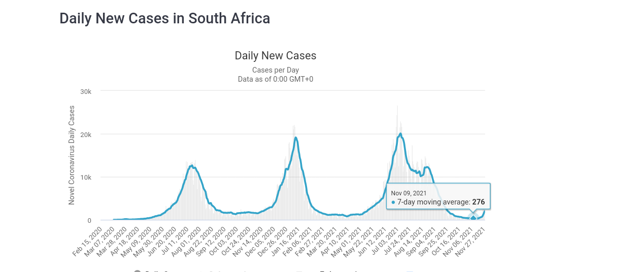Click the Nov 27, 2021 x-axis label
644x272 pixels.
coord(473,243)
